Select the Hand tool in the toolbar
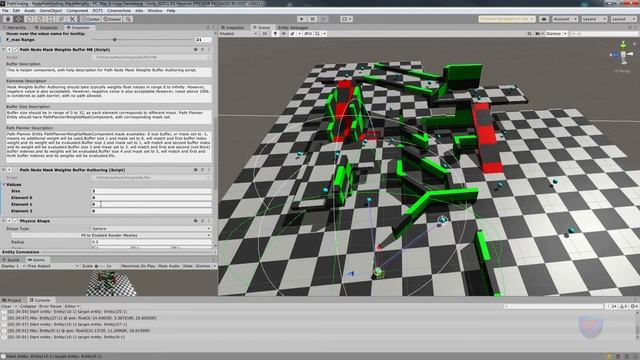 8,19
